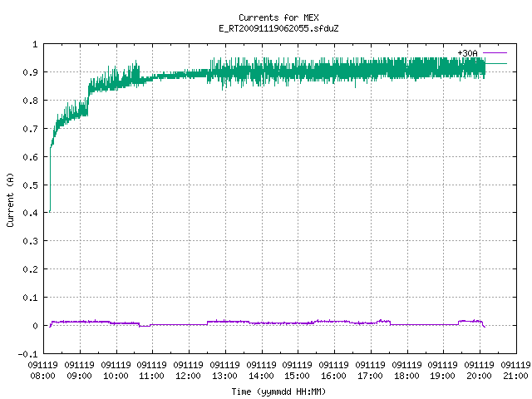Image resolution: width=532 pixels, height=399 pixels.
Task: Click the "091119" date label above "08:00"
Action: (x=43, y=365)
